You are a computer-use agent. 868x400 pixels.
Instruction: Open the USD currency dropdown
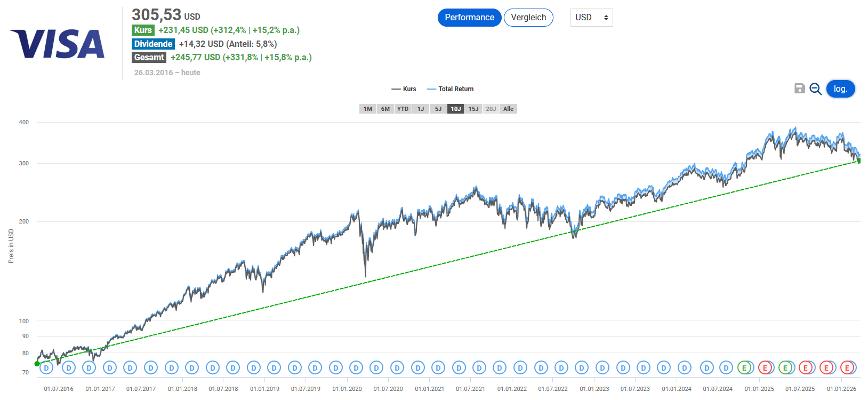(591, 18)
